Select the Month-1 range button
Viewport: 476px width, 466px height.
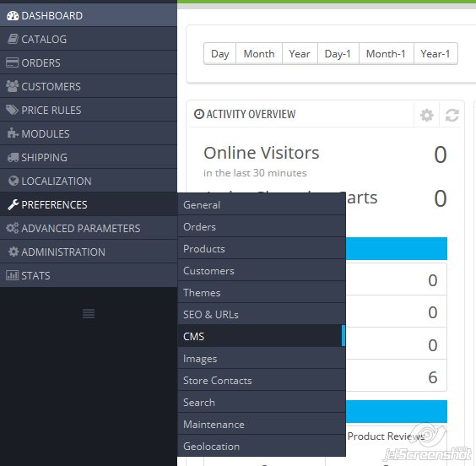[x=387, y=54]
